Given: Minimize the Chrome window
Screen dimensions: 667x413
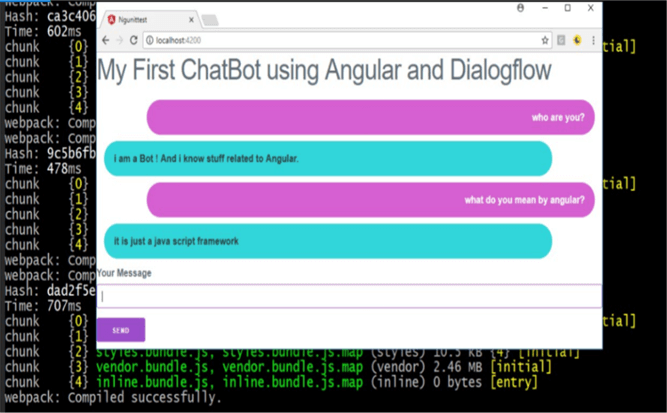Looking at the screenshot, I should point(545,8).
